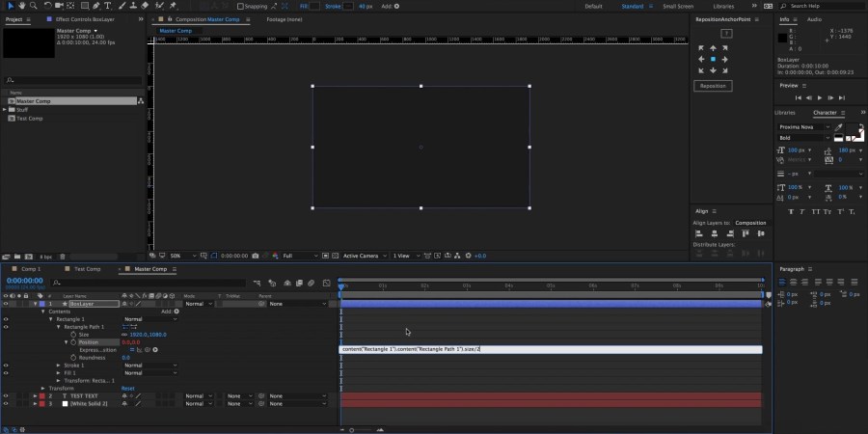Click the center anchor square in RepositionAnchorPoint
This screenshot has height=434, width=868.
(713, 59)
